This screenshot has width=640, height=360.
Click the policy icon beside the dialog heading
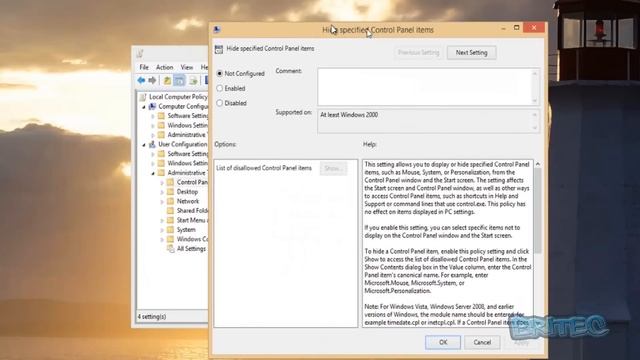coord(219,49)
